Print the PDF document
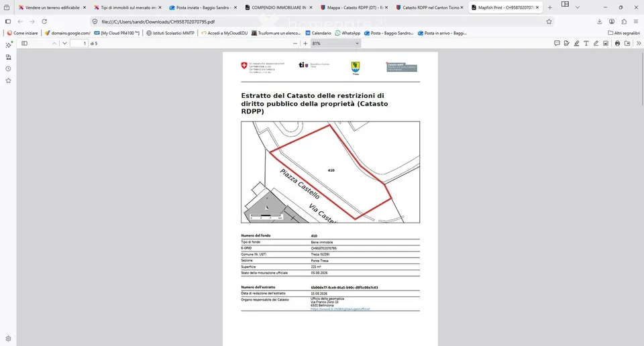The width and height of the screenshot is (644, 346). pyautogui.click(x=617, y=43)
